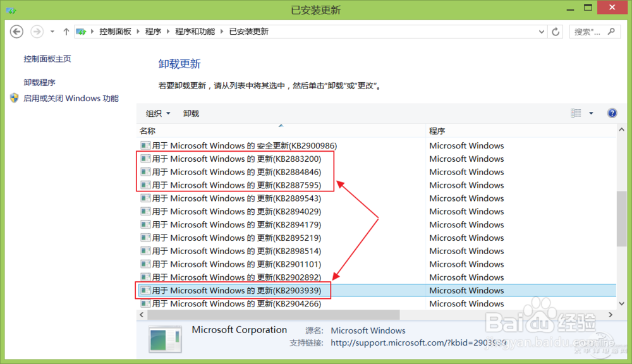Click the details pane update thumbnail
Image resolution: width=632 pixels, height=364 pixels.
coord(165,340)
